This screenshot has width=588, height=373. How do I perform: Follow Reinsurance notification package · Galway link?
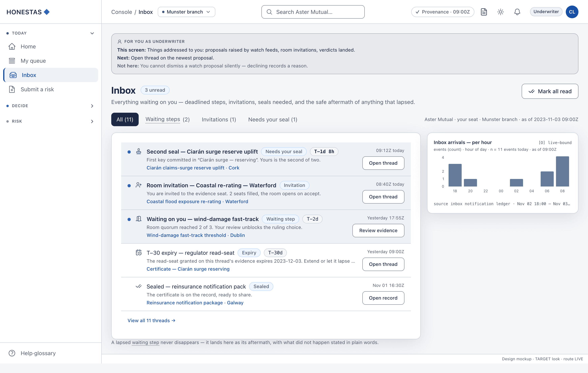(x=195, y=303)
